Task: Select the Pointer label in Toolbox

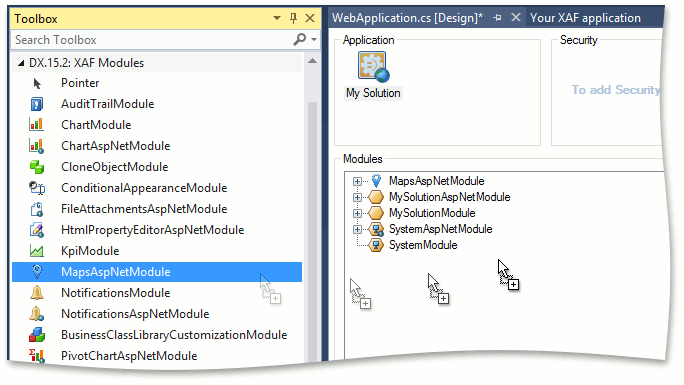Action: tap(80, 83)
